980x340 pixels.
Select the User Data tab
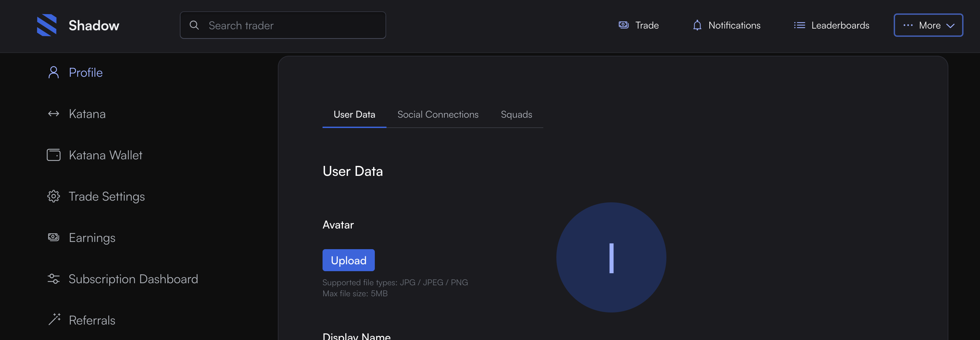click(x=354, y=115)
